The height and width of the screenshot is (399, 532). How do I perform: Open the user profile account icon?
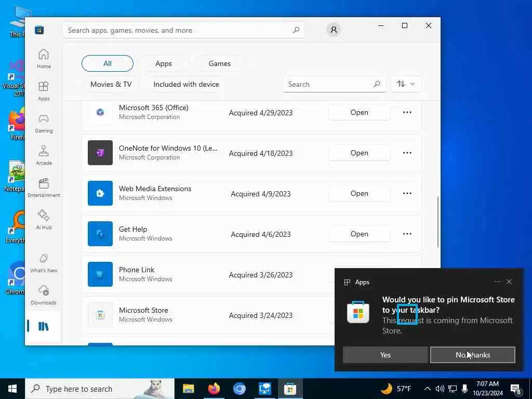click(334, 30)
